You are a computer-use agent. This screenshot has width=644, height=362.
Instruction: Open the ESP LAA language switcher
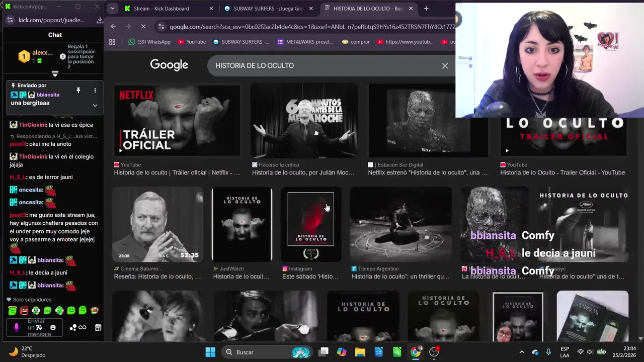(x=565, y=352)
